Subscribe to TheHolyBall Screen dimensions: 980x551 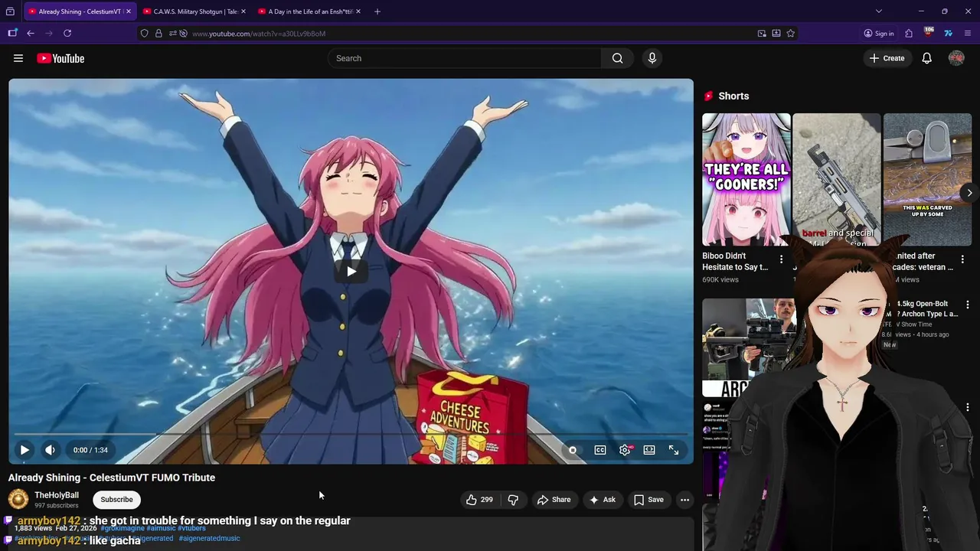click(116, 500)
